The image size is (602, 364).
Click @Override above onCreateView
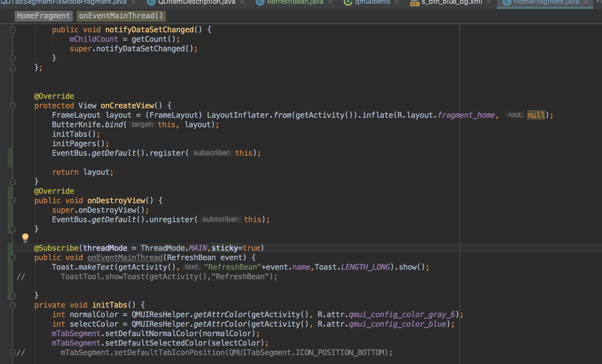(54, 96)
